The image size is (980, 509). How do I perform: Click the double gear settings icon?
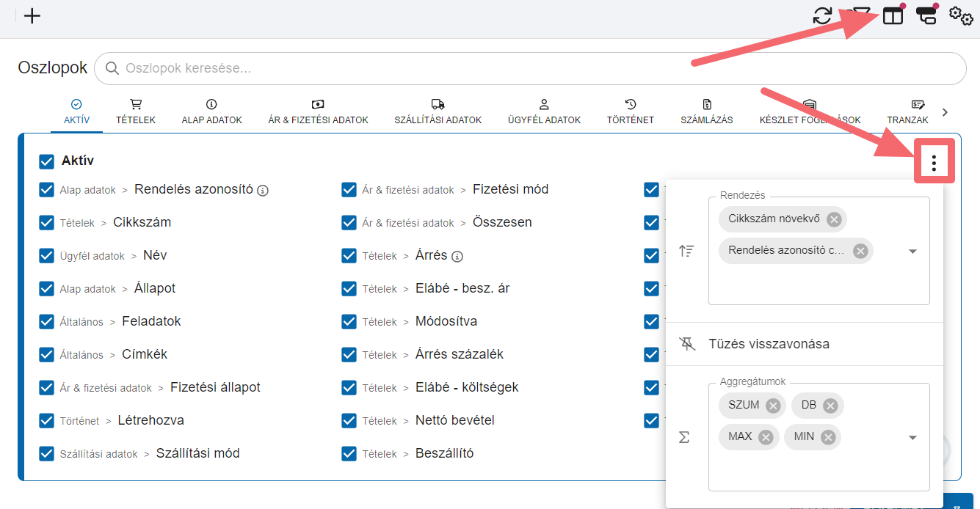(961, 15)
